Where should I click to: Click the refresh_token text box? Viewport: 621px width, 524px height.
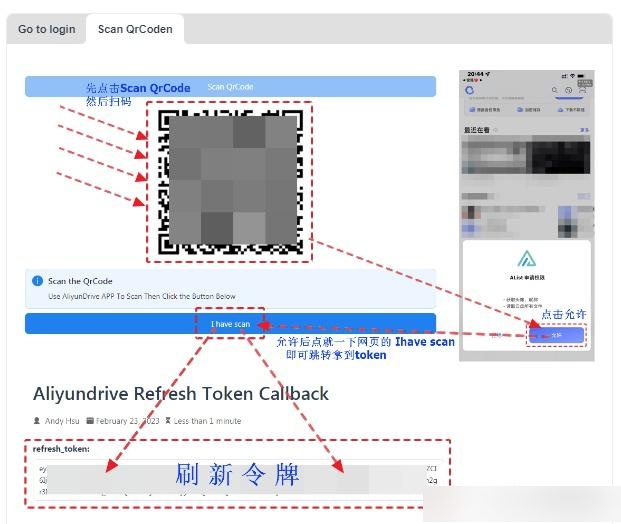point(238,480)
